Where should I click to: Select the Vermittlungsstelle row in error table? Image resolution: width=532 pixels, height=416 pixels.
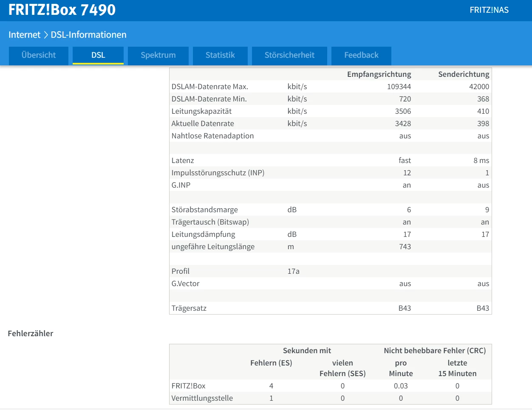(202, 398)
